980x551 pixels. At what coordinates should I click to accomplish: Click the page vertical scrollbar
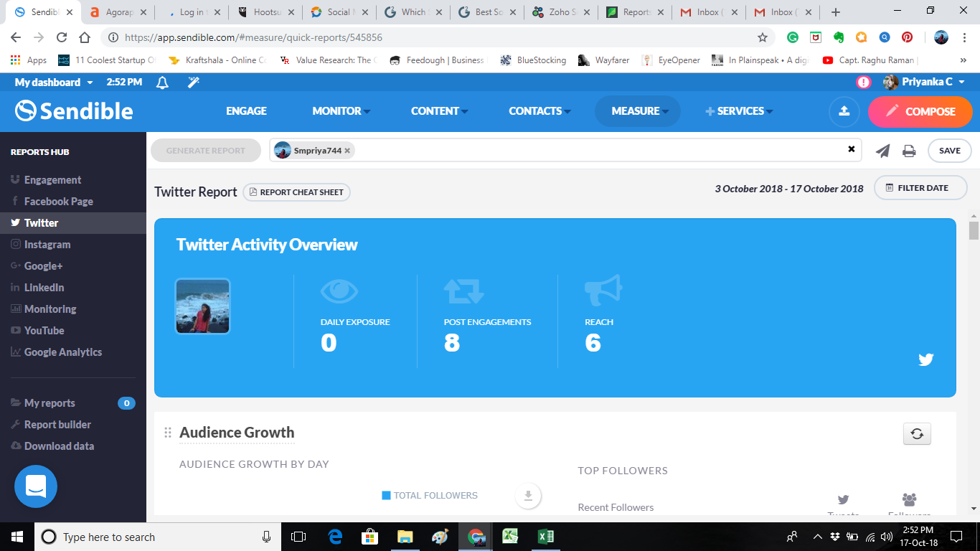[x=974, y=230]
